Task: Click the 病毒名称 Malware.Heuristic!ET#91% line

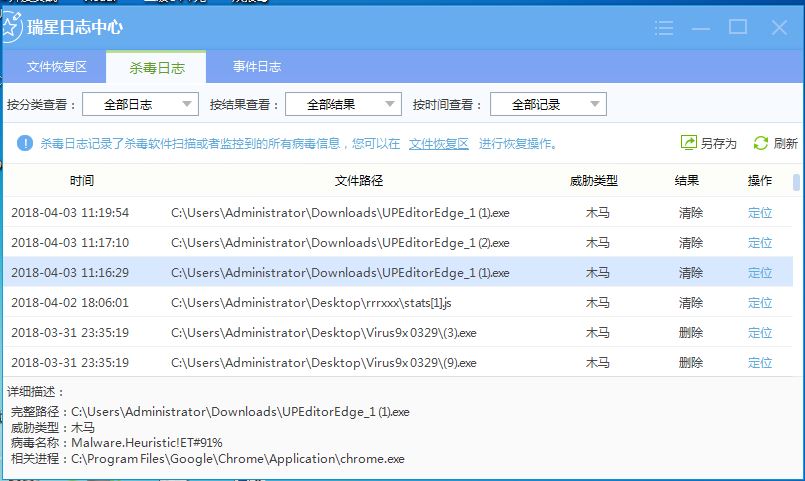Action: tap(117, 442)
